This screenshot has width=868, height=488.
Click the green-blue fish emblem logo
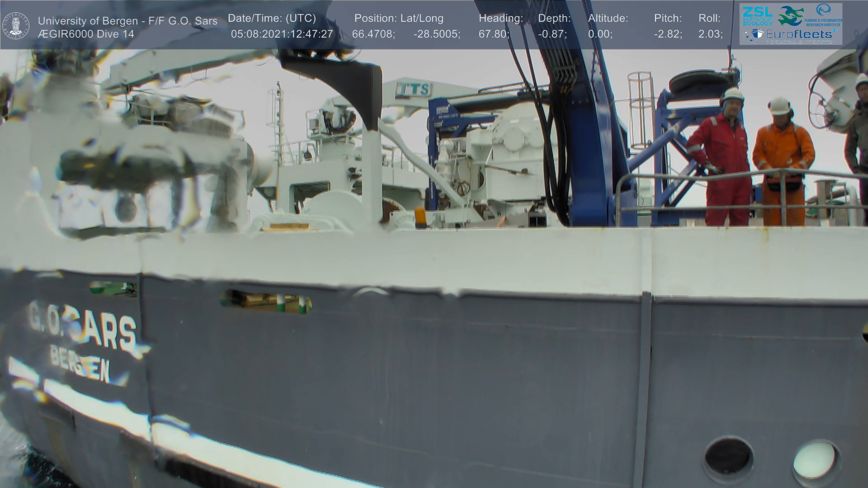pos(790,15)
